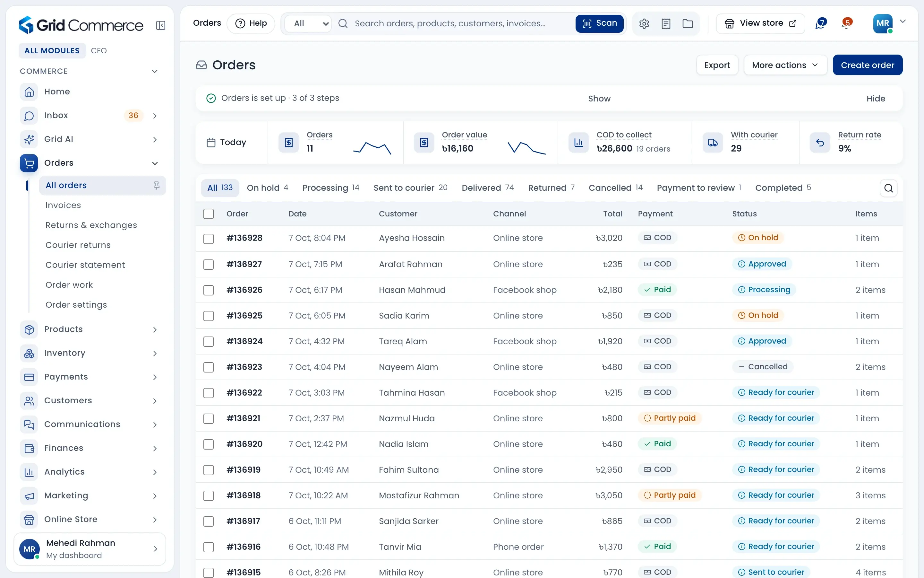The width and height of the screenshot is (924, 578).
Task: Tick the checkbox for order #136923
Action: pos(209,367)
